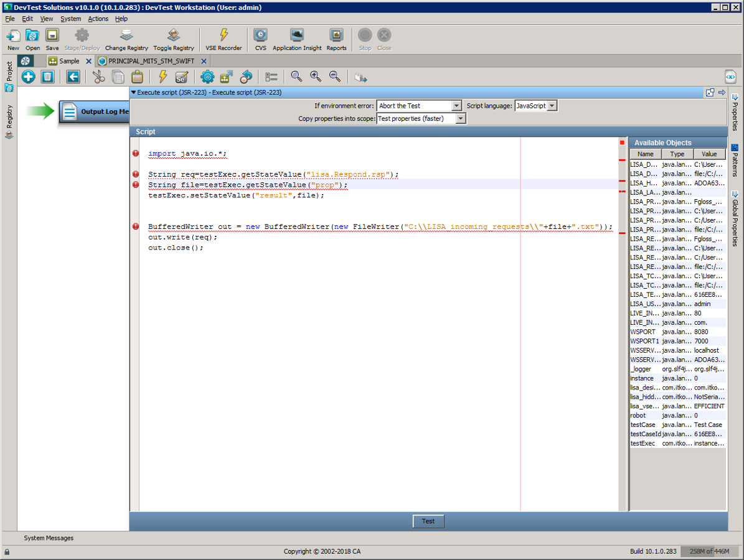Click error marker on import line
Screen dimensions: 744x560
pos(136,153)
